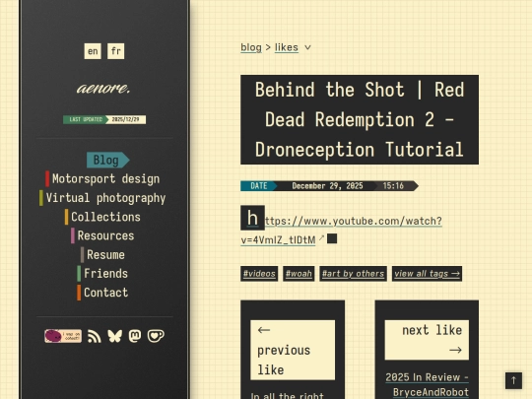Open the RSS feed icon
The image size is (532, 399).
click(95, 336)
